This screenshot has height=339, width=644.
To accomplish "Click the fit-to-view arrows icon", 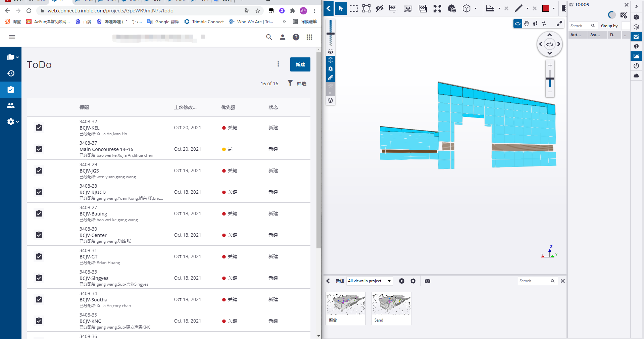I will coord(437,8).
